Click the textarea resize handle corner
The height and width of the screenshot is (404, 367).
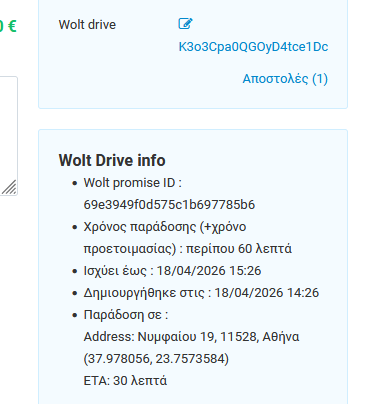pyautogui.click(x=9, y=187)
